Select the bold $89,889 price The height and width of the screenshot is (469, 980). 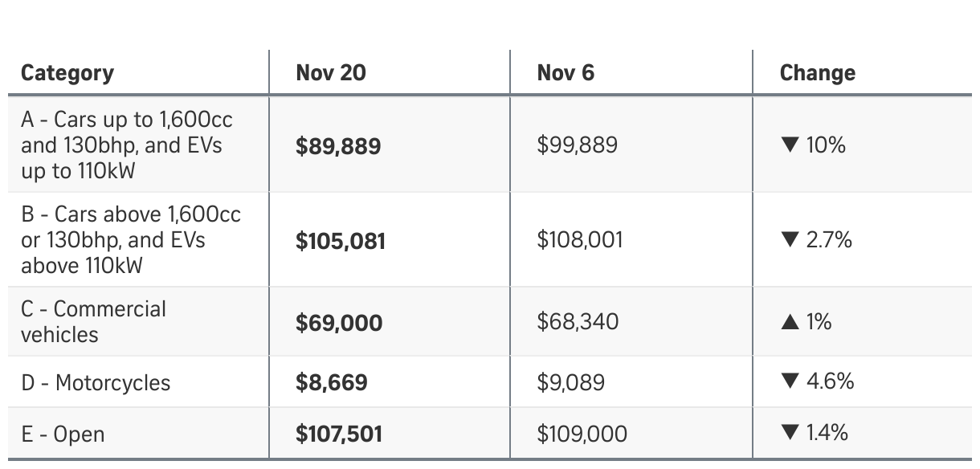(x=338, y=146)
